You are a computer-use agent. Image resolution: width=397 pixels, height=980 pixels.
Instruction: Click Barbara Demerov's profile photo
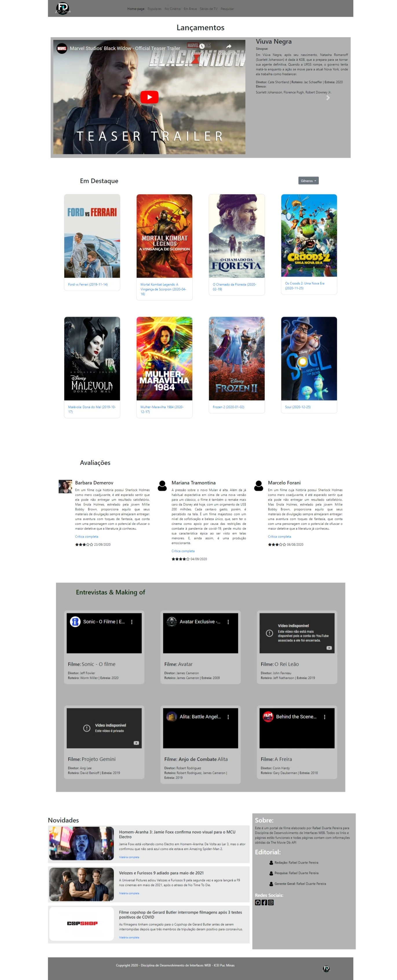pyautogui.click(x=65, y=487)
